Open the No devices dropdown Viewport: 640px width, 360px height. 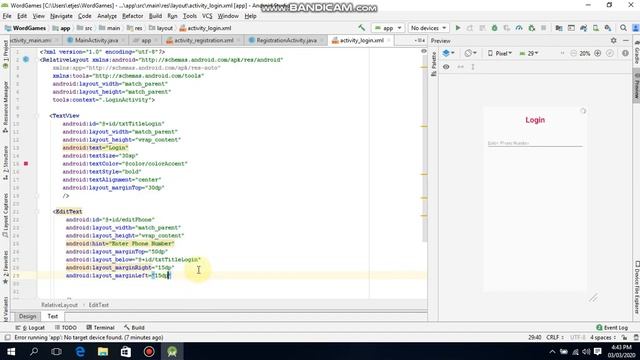[428, 28]
